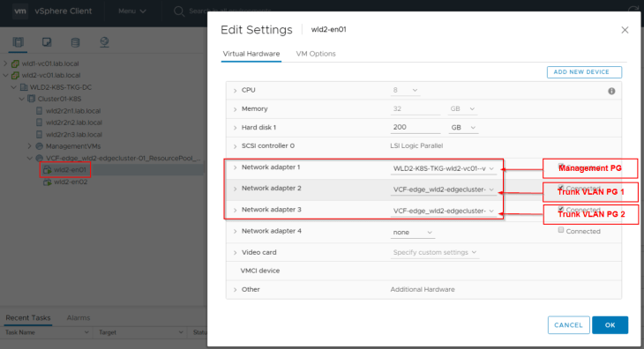Select the Recent Tasks tab
The width and height of the screenshot is (644, 349).
click(x=28, y=318)
